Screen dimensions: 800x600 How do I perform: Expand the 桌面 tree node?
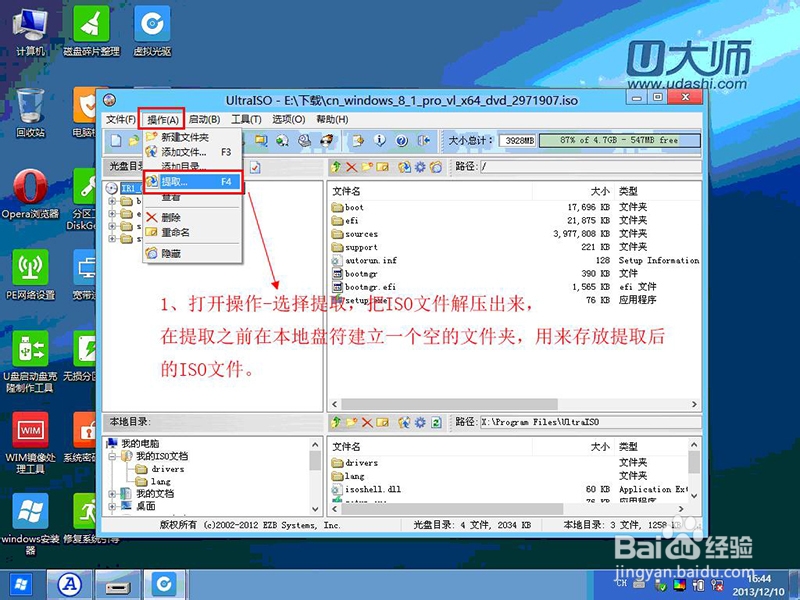[112, 506]
